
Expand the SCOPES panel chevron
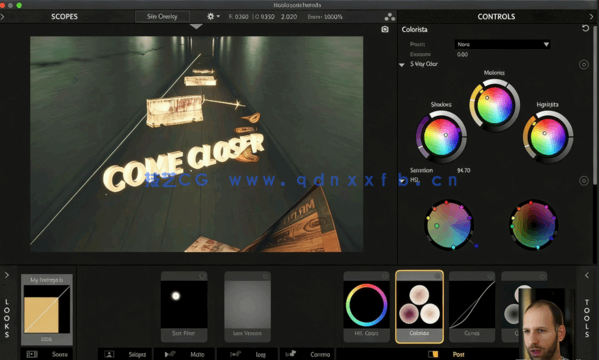pyautogui.click(x=2, y=16)
